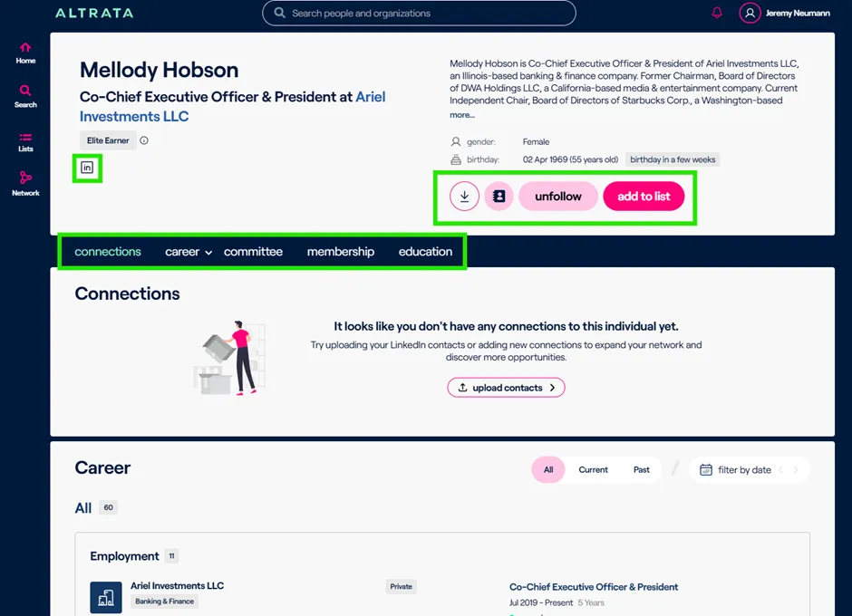Image resolution: width=852 pixels, height=616 pixels.
Task: Click the Ariel Investments company logo icon
Action: click(106, 597)
